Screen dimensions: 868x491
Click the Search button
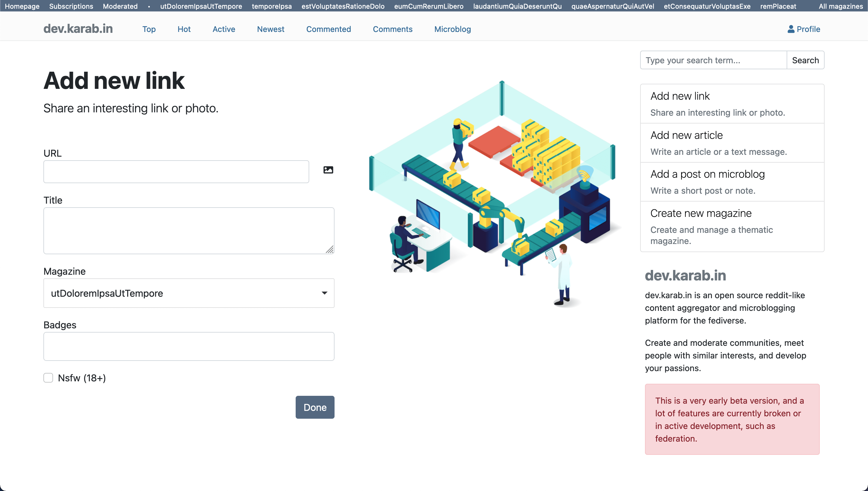pos(805,60)
